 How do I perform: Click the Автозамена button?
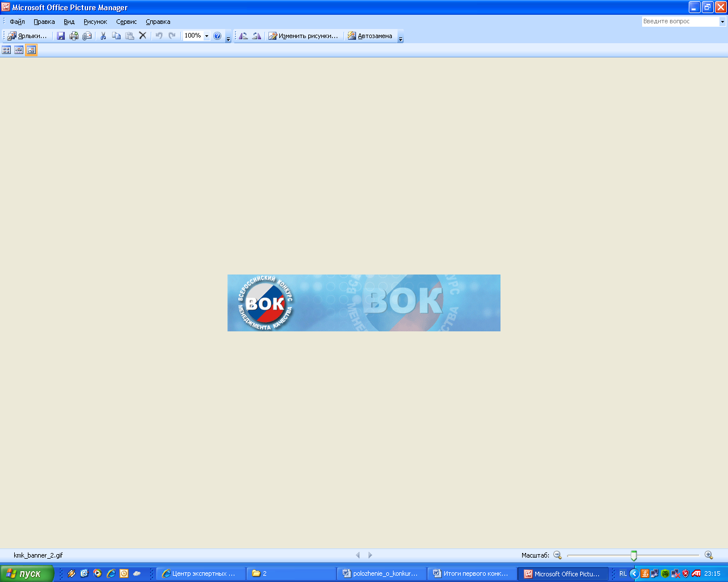pyautogui.click(x=370, y=36)
